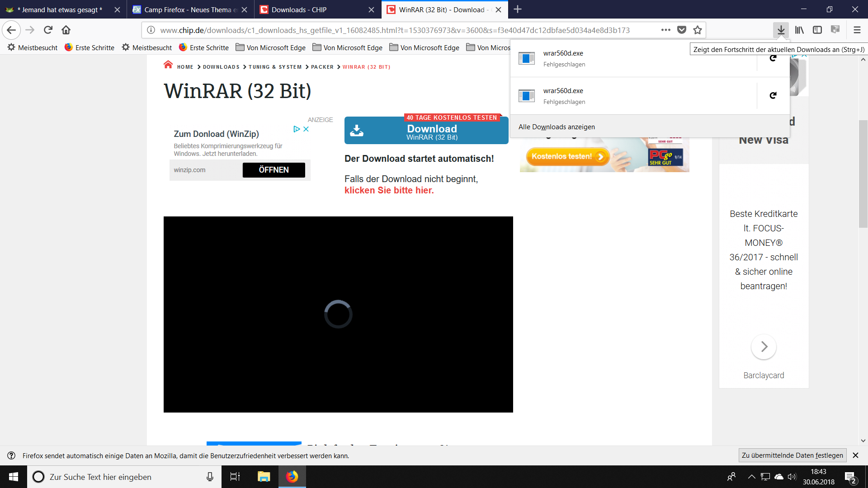Open the Library view icon
Image resolution: width=868 pixels, height=488 pixels.
pos(799,30)
